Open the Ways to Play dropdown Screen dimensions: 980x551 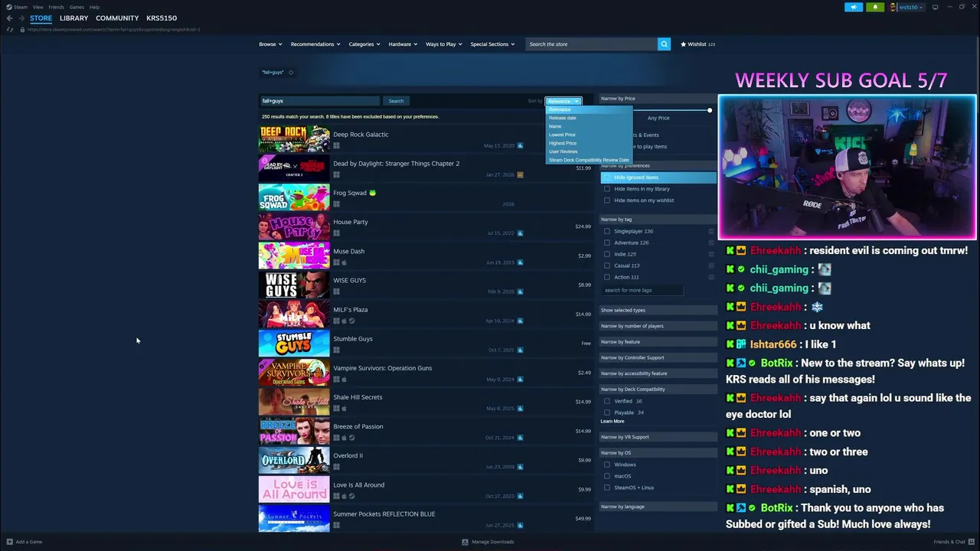click(444, 44)
